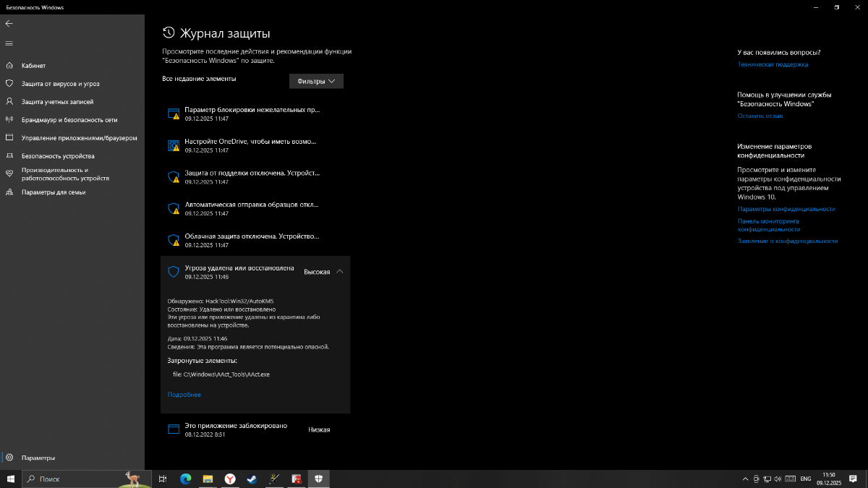Click file path C:\Windows\AAct_Tools\AAct.exe
This screenshot has height=488, width=868.
[x=226, y=374]
